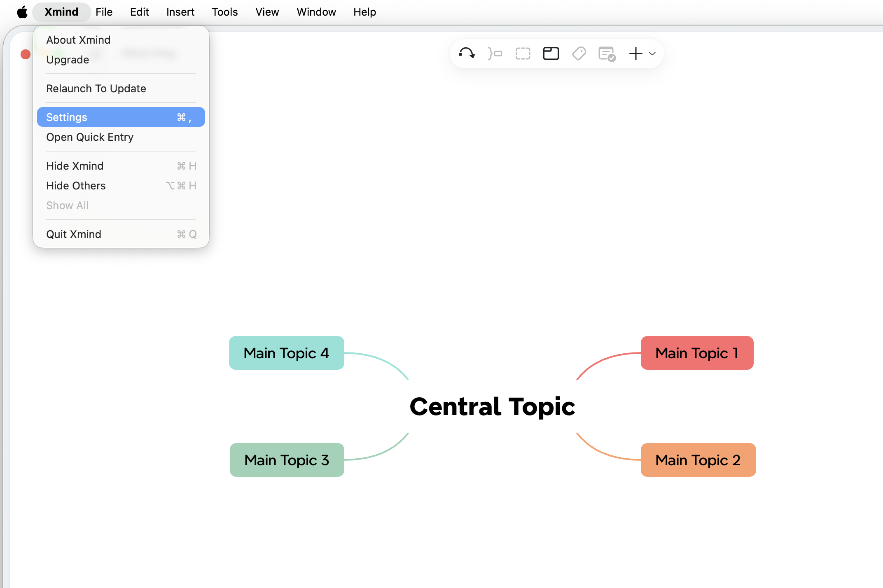Open the File menu
The image size is (883, 588).
[104, 12]
